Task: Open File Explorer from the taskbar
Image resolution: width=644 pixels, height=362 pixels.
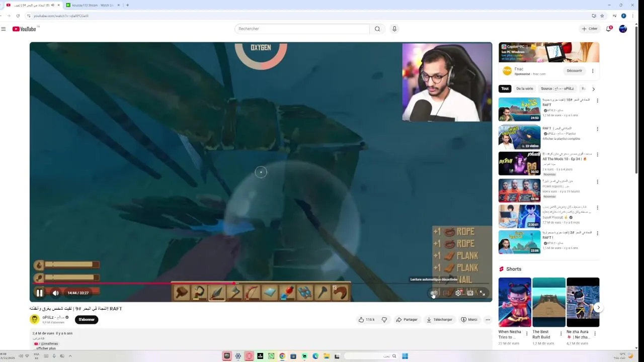Action: 327,356
